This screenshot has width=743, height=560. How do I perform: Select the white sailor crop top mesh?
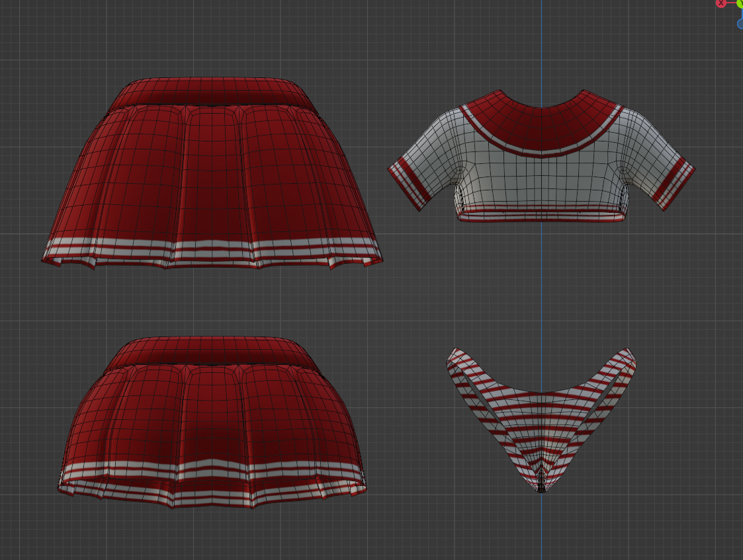pyautogui.click(x=541, y=156)
